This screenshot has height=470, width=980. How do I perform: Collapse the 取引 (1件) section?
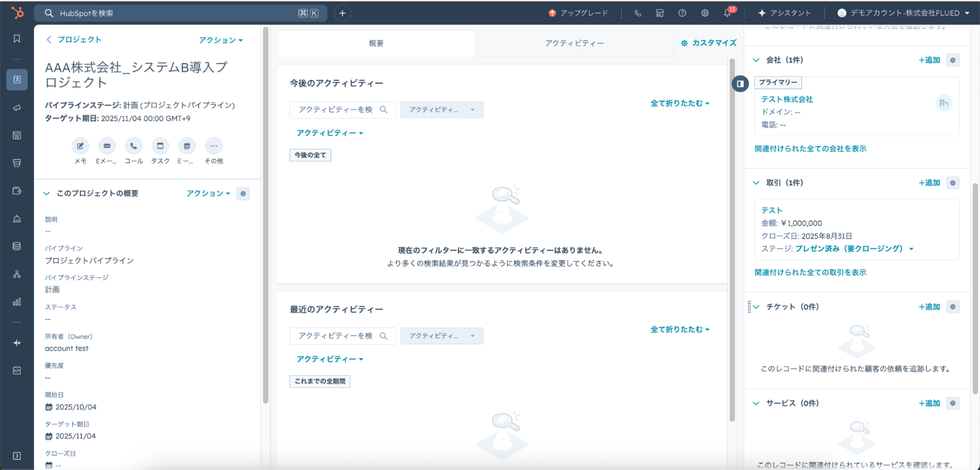756,183
